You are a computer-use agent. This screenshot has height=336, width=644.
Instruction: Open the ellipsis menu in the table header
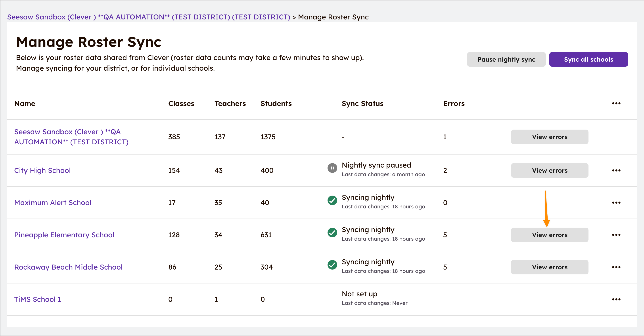(x=616, y=103)
